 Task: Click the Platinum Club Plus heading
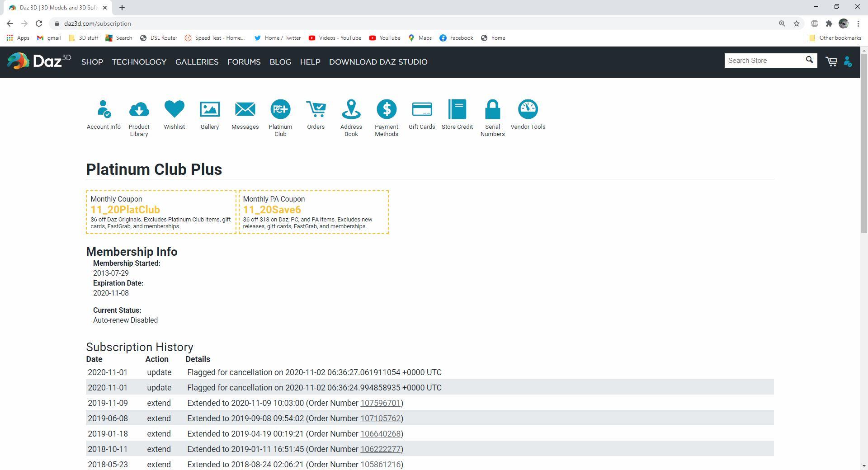[x=154, y=169]
